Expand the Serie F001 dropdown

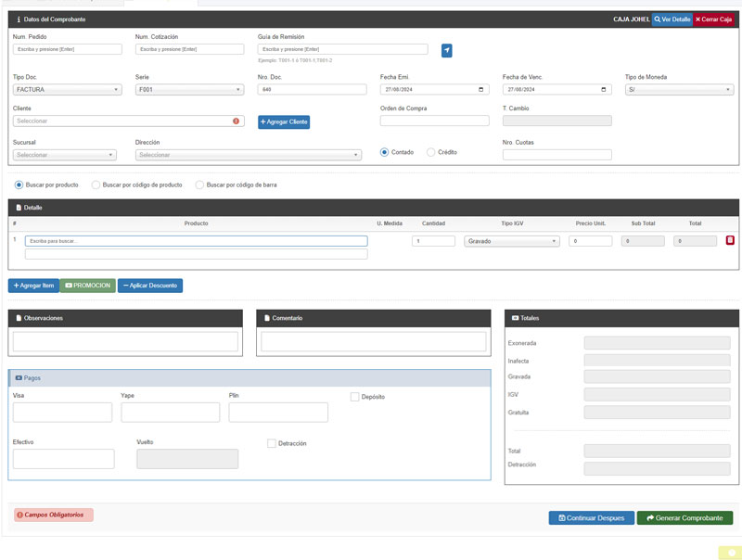(190, 89)
